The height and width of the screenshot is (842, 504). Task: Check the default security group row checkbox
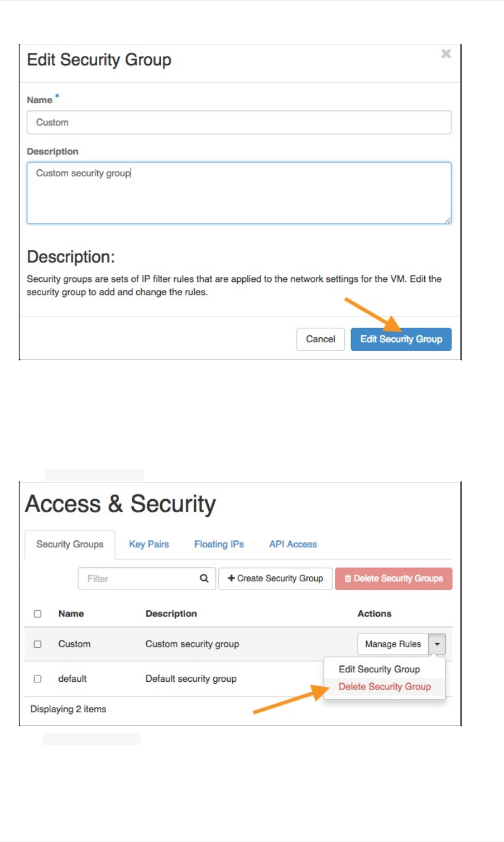37,679
